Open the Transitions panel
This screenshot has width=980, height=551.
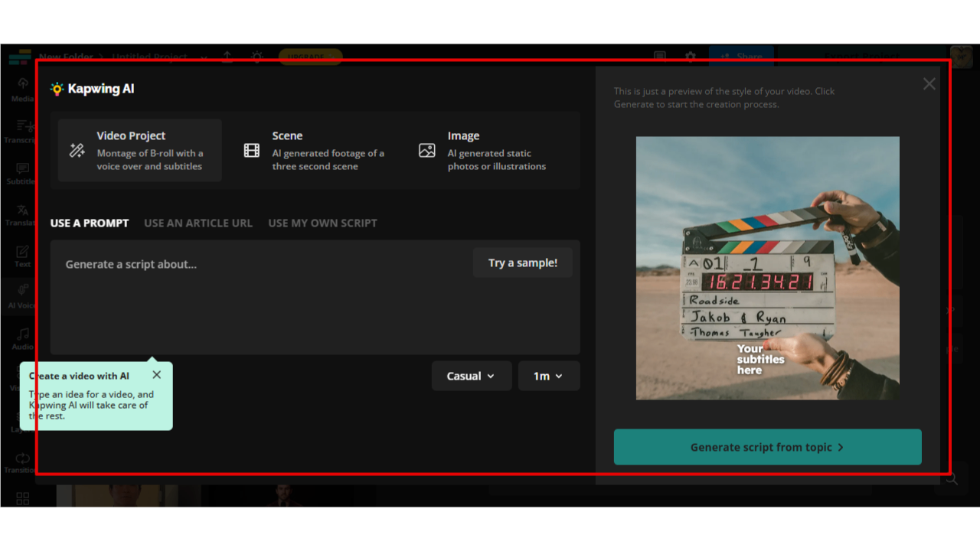coord(21,464)
